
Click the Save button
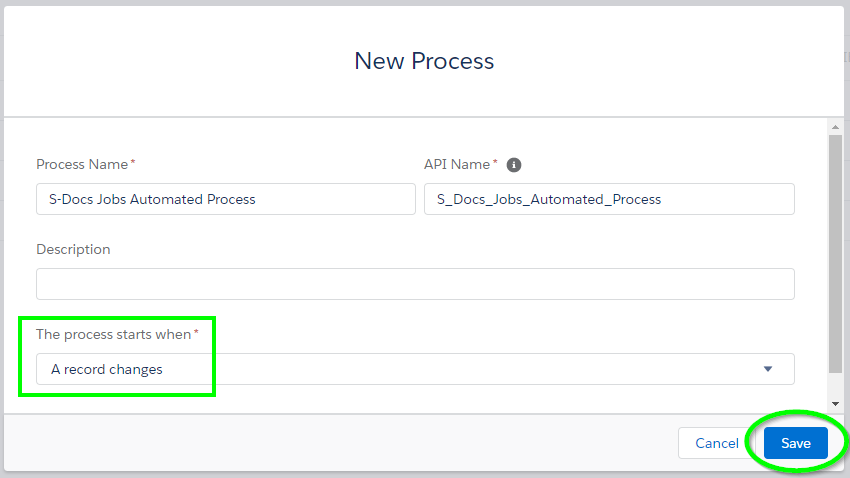pyautogui.click(x=795, y=443)
